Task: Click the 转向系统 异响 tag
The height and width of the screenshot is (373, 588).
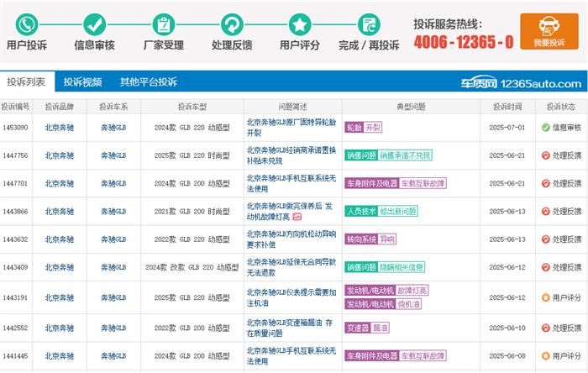Action: click(370, 239)
